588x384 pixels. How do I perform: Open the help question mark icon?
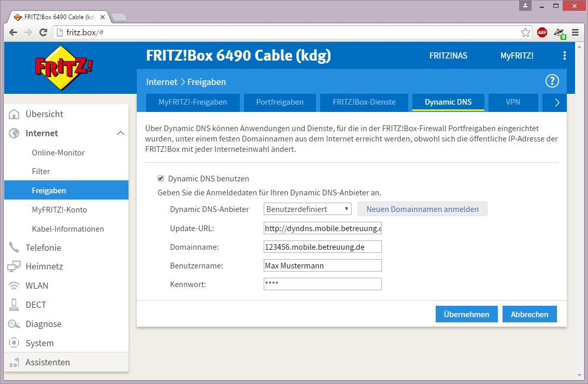[x=552, y=81]
